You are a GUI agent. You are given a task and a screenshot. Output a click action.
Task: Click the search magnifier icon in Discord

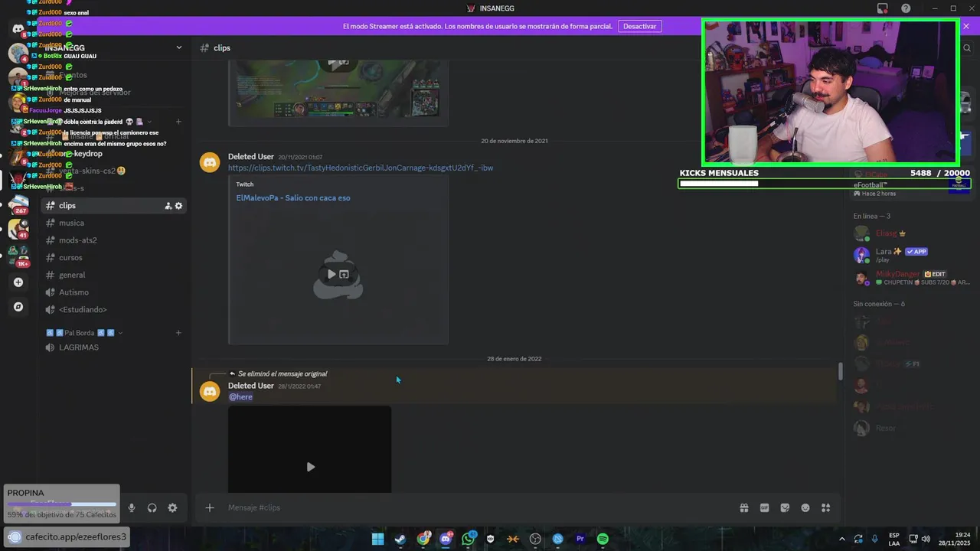[967, 48]
